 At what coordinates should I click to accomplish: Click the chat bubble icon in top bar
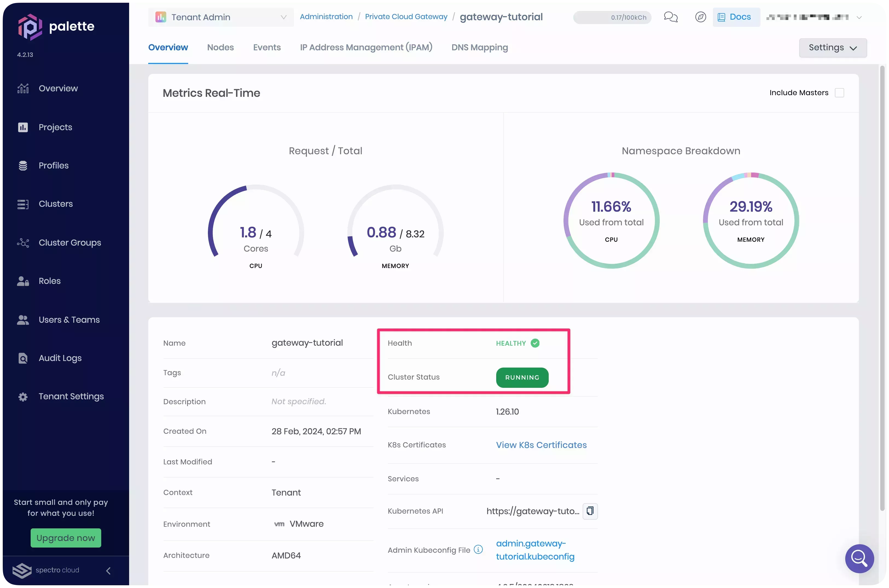tap(670, 16)
